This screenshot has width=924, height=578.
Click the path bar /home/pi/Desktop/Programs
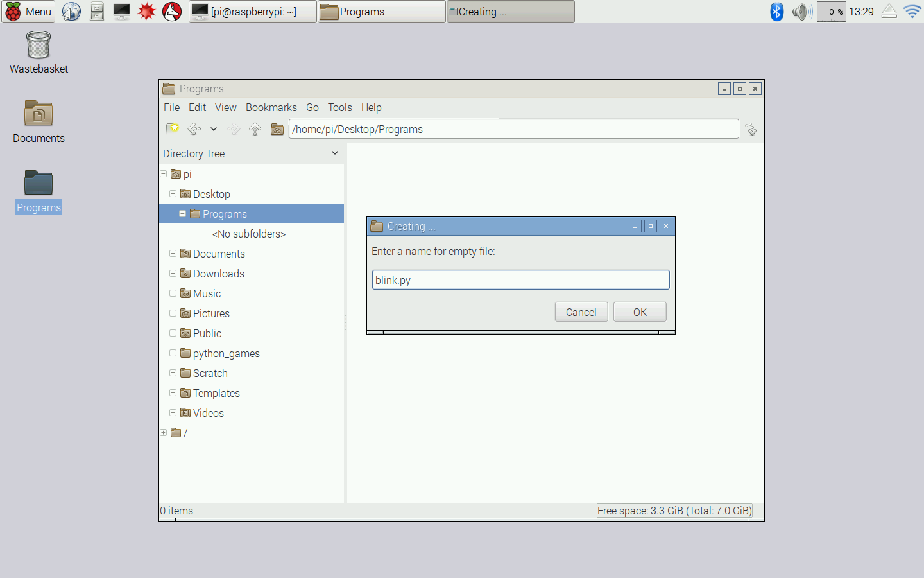point(513,129)
